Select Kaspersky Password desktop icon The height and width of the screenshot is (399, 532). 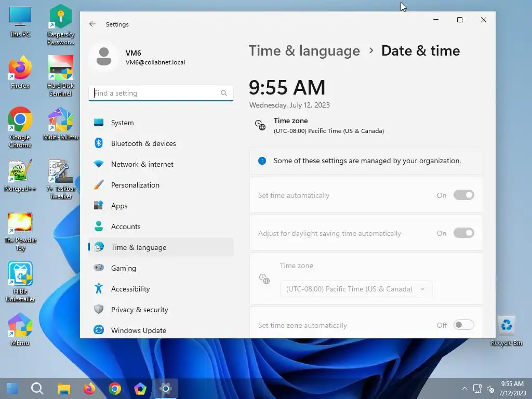(x=61, y=25)
